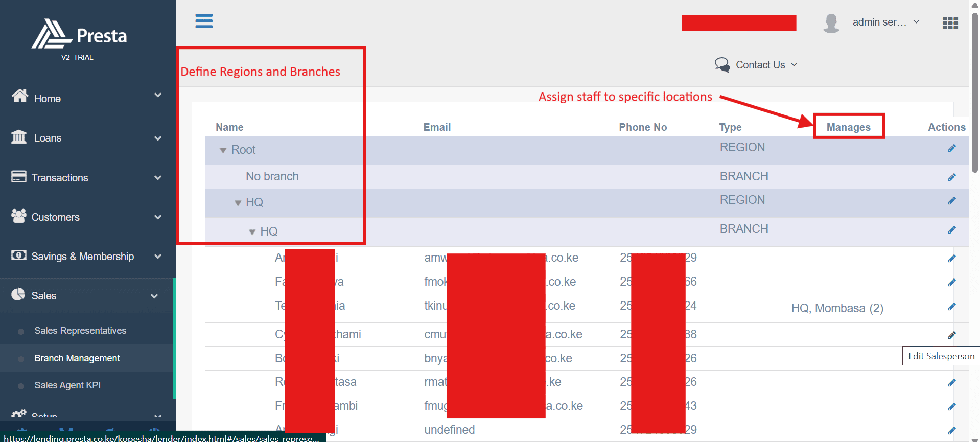Image resolution: width=980 pixels, height=442 pixels.
Task: Edit salesperson with undefined email
Action: coord(951,431)
